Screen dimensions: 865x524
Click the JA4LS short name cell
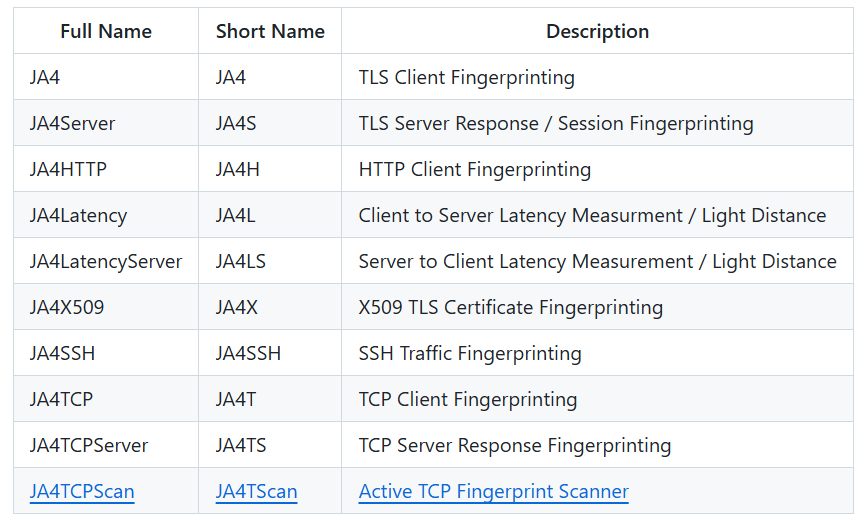pos(270,261)
